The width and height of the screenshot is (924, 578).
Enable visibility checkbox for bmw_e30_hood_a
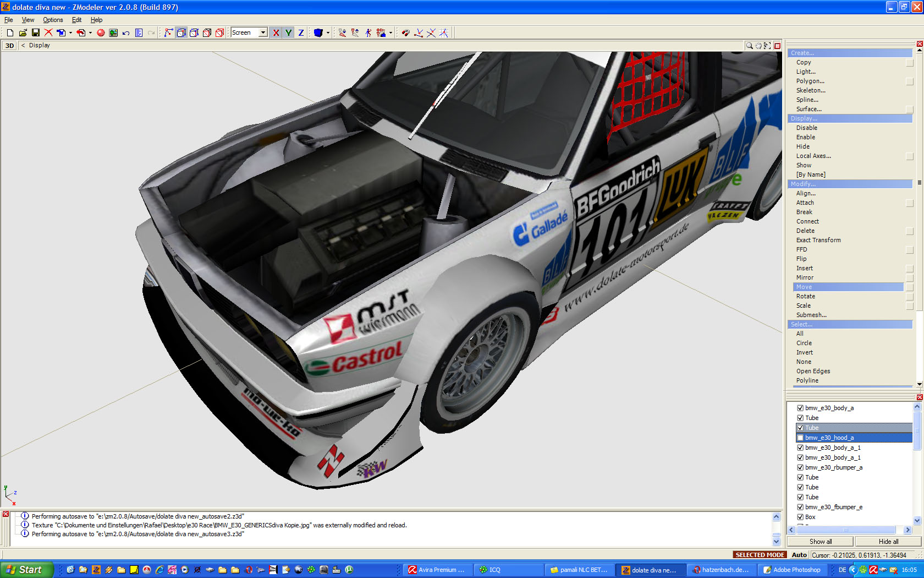click(x=800, y=438)
